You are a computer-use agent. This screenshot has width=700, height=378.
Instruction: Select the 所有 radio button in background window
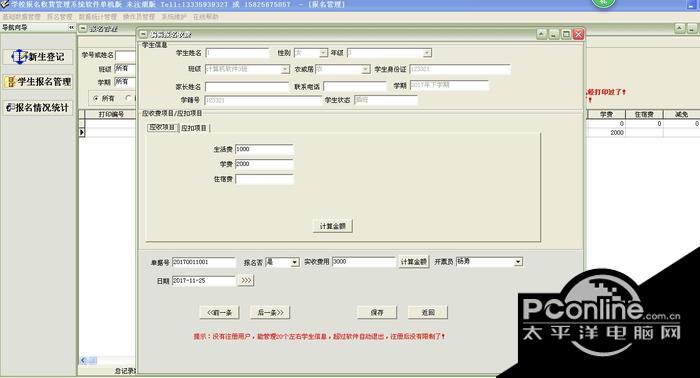coord(96,98)
